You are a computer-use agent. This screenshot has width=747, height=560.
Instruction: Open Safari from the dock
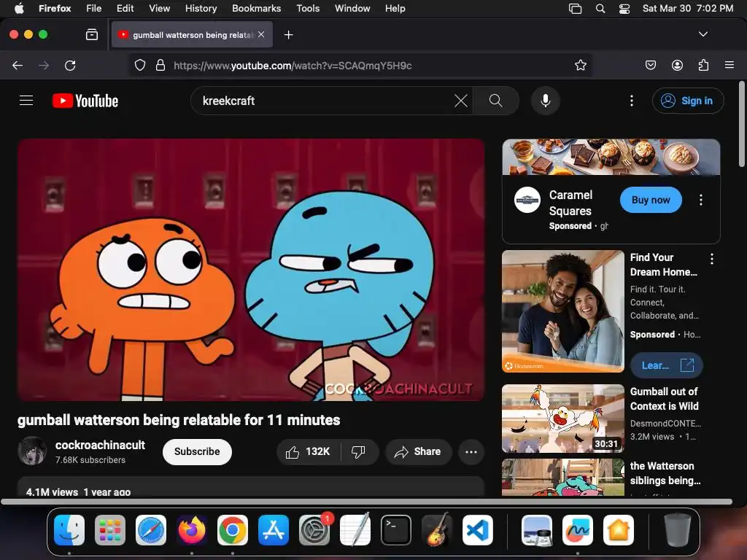[151, 530]
